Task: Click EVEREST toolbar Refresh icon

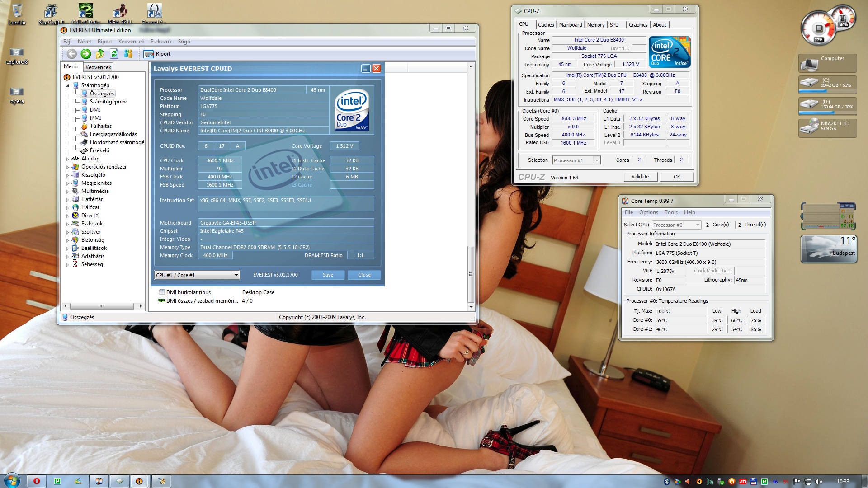Action: tap(114, 54)
